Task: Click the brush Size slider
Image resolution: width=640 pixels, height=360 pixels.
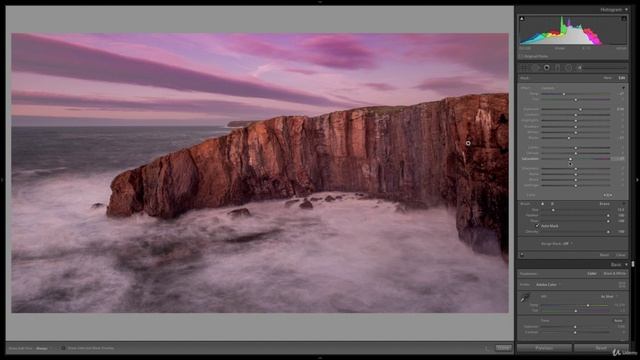Action: point(576,210)
